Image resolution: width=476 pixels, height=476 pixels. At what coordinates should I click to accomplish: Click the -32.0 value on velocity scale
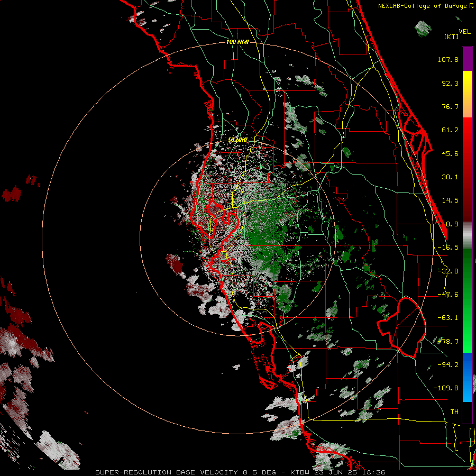tap(448, 271)
